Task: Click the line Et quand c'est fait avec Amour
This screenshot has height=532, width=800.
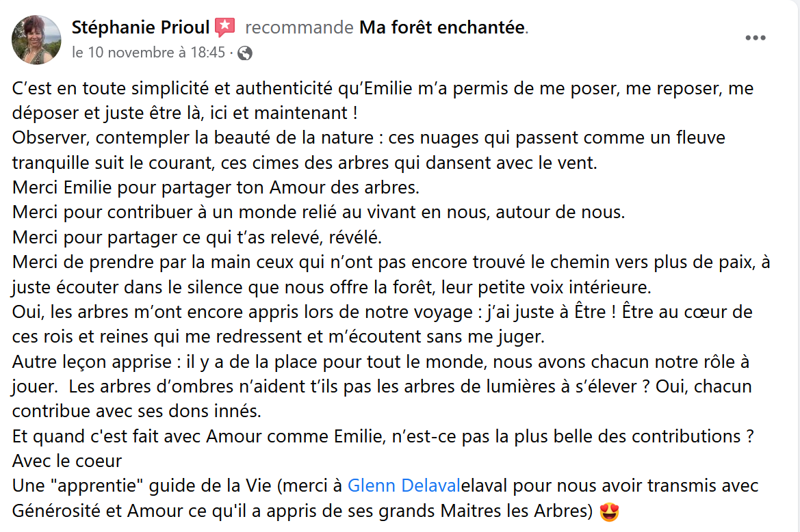Action: click(x=383, y=436)
